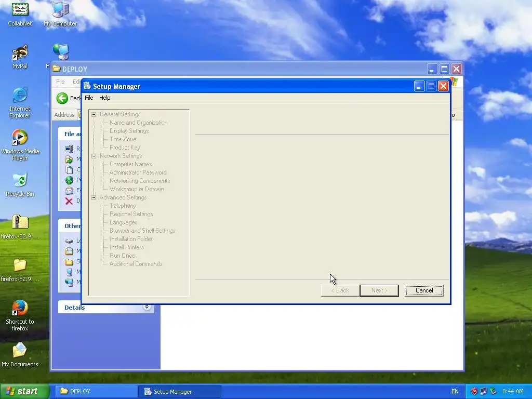The width and height of the screenshot is (532, 399).
Task: Collapse the Network Settings tree node
Action: (x=94, y=156)
